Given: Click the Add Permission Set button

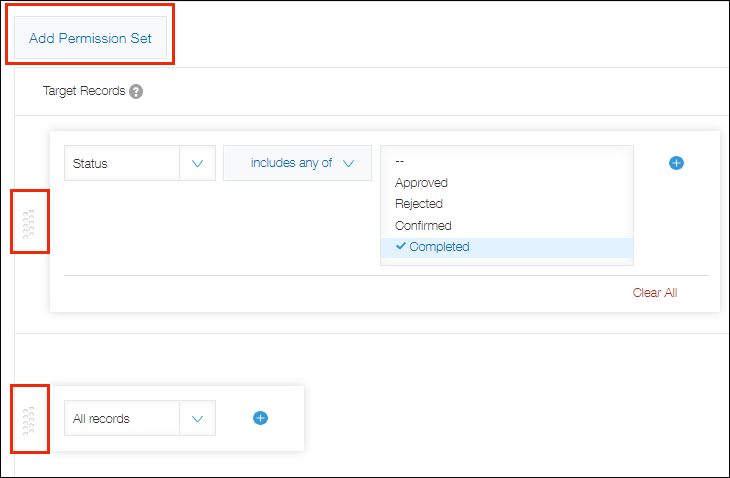Looking at the screenshot, I should [x=90, y=38].
